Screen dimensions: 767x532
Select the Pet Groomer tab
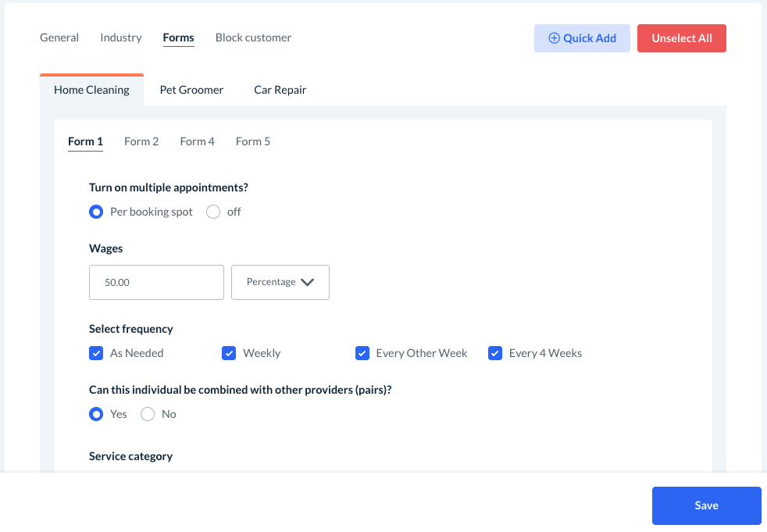(191, 90)
